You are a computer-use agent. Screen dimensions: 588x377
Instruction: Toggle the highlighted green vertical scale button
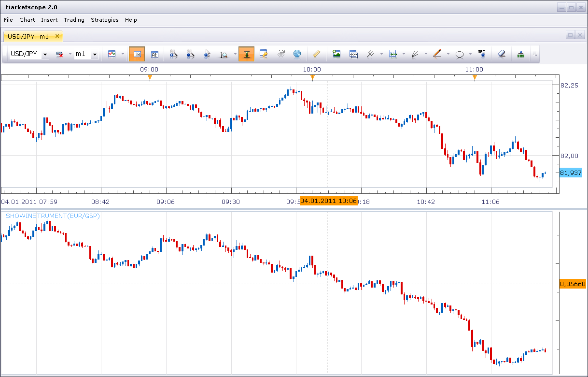(246, 54)
